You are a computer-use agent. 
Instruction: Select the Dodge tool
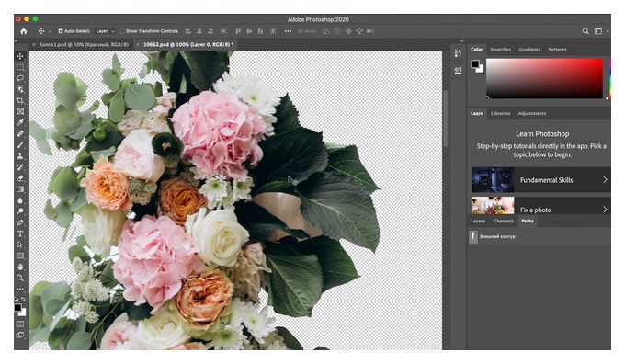pos(20,211)
